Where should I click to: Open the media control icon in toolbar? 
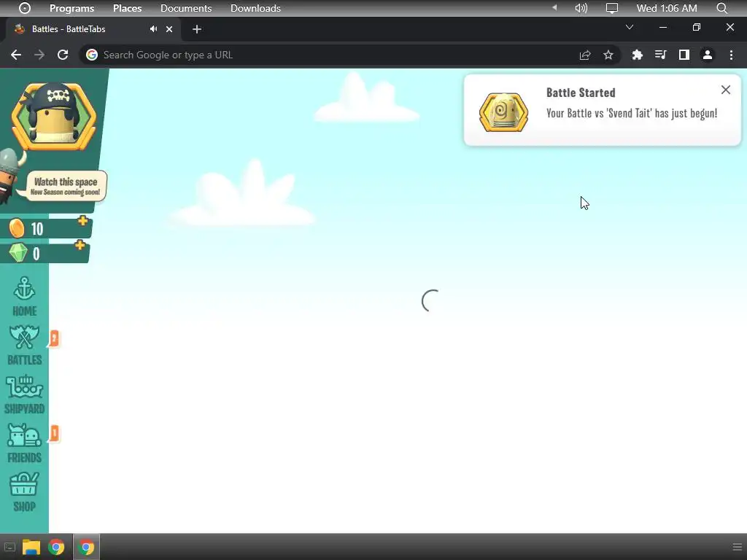660,55
